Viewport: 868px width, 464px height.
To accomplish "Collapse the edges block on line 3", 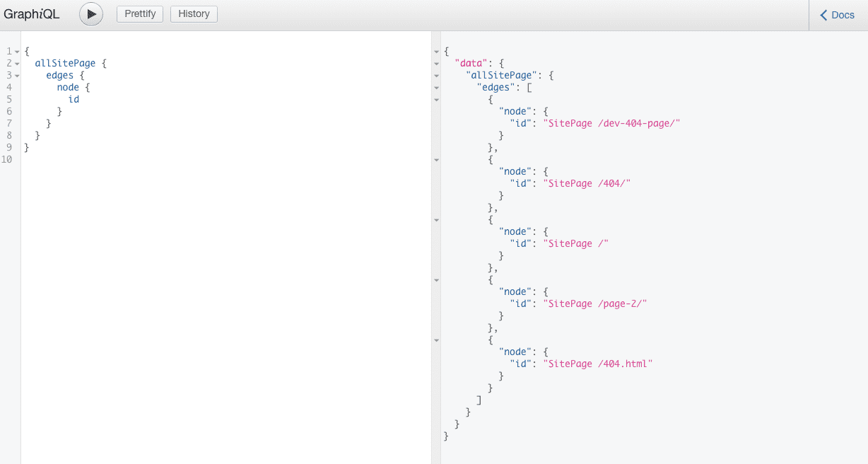I will coord(16,75).
